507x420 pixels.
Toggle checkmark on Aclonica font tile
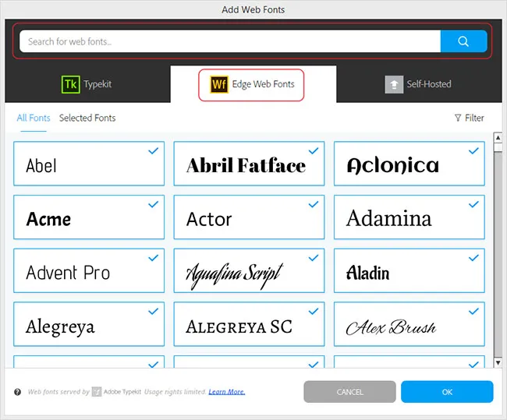(473, 151)
